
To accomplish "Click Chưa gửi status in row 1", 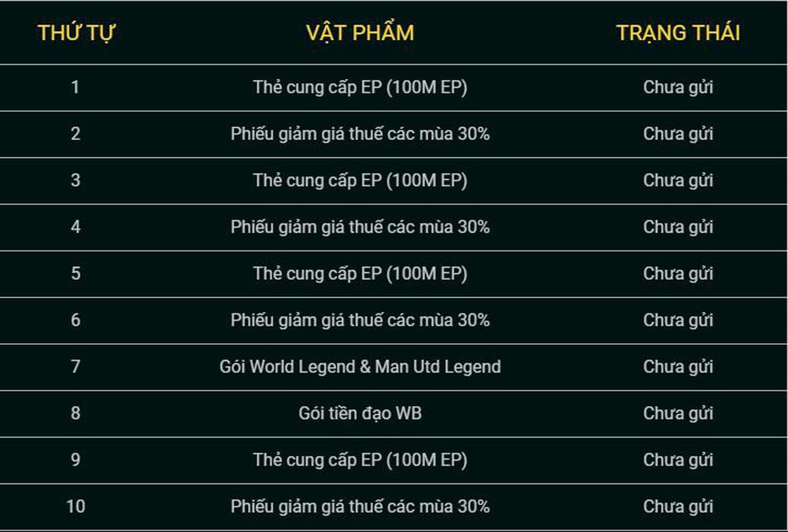I will click(x=678, y=88).
